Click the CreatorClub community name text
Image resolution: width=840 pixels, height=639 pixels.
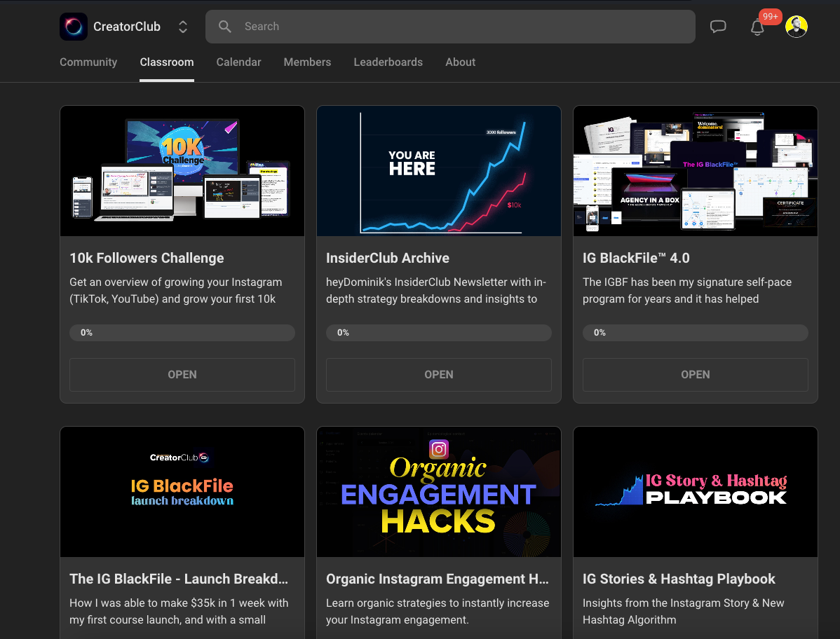click(x=127, y=27)
